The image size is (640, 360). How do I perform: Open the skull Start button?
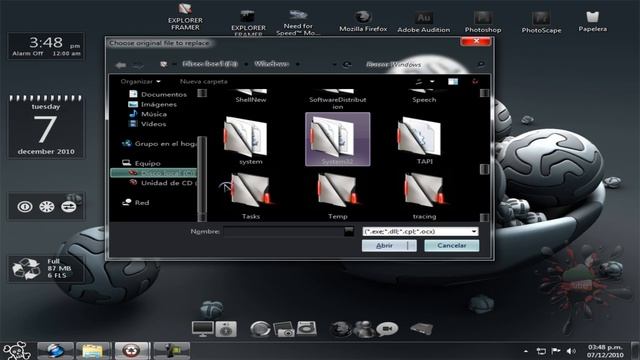[x=17, y=351]
